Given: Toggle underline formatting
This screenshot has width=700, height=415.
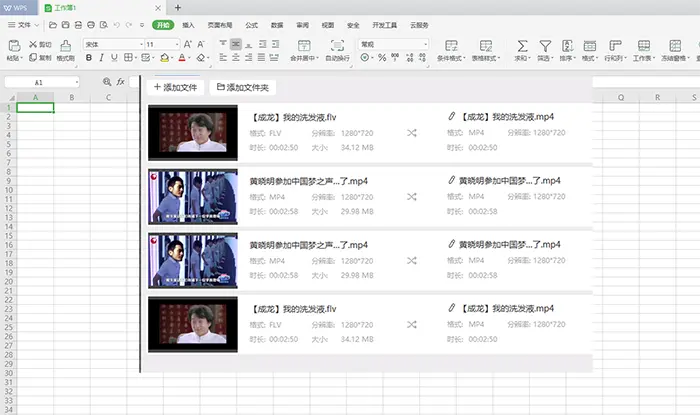Looking at the screenshot, I should (114, 58).
